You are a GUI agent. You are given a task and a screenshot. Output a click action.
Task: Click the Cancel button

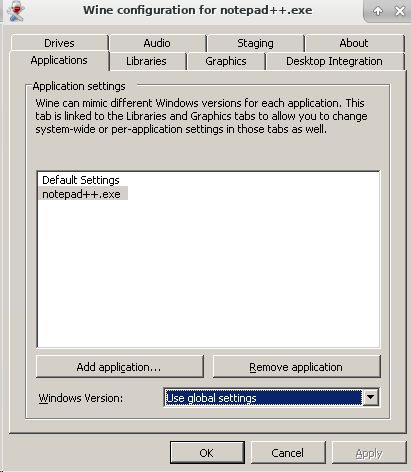pyautogui.click(x=288, y=452)
